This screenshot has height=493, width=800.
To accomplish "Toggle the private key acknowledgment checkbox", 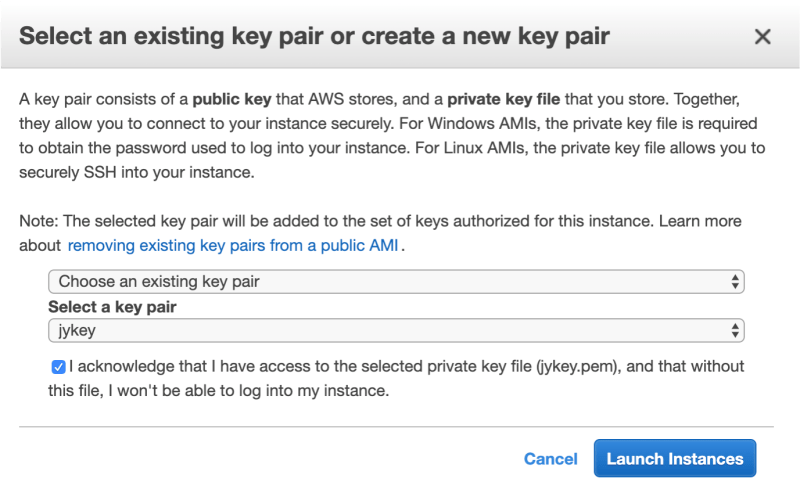I will click(58, 367).
